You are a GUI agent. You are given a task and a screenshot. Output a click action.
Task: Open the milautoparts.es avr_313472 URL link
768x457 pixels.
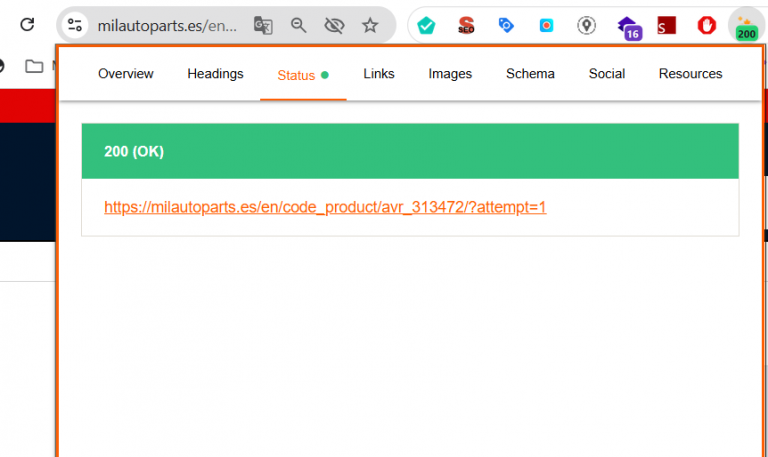pos(325,207)
